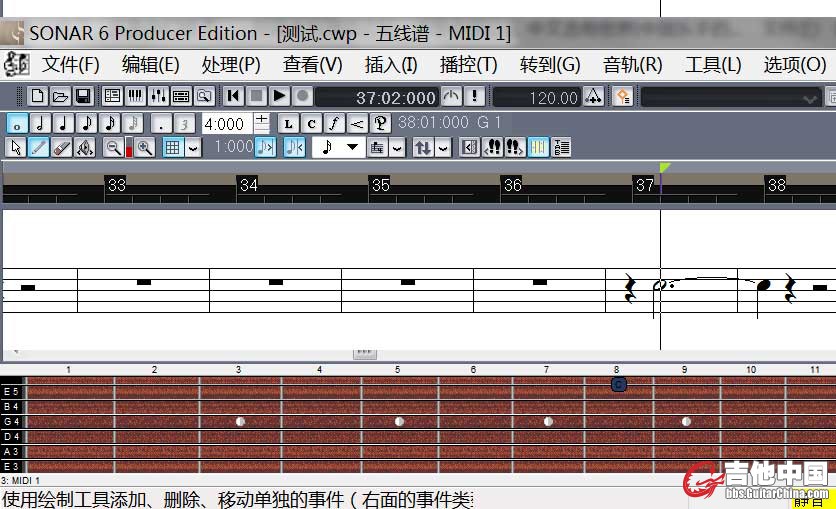Screen dimensions: 836x509
Task: Click the TAB regenerate icon
Action: tap(561, 148)
